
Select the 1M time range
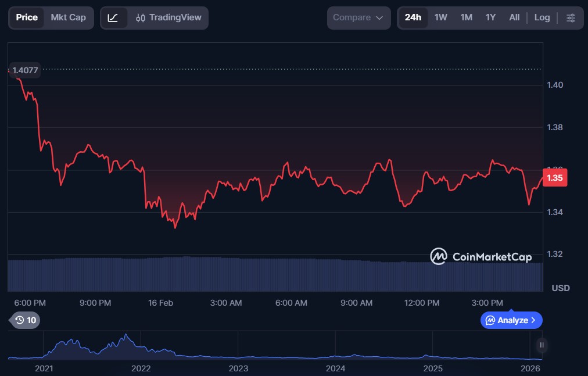[466, 18]
